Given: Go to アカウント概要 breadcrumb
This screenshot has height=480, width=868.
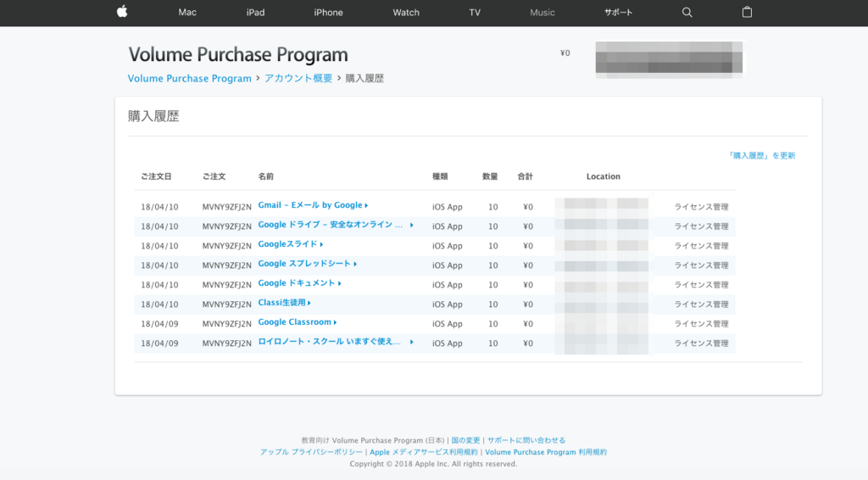Looking at the screenshot, I should click(298, 79).
